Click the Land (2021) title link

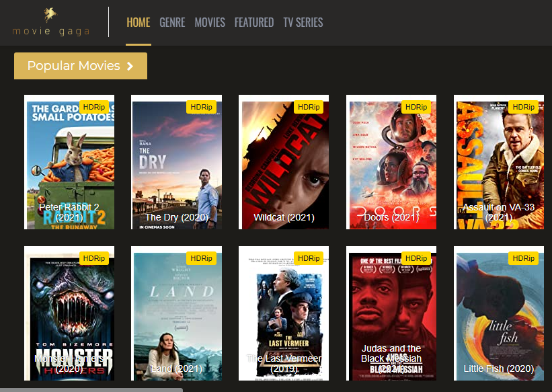coord(176,368)
